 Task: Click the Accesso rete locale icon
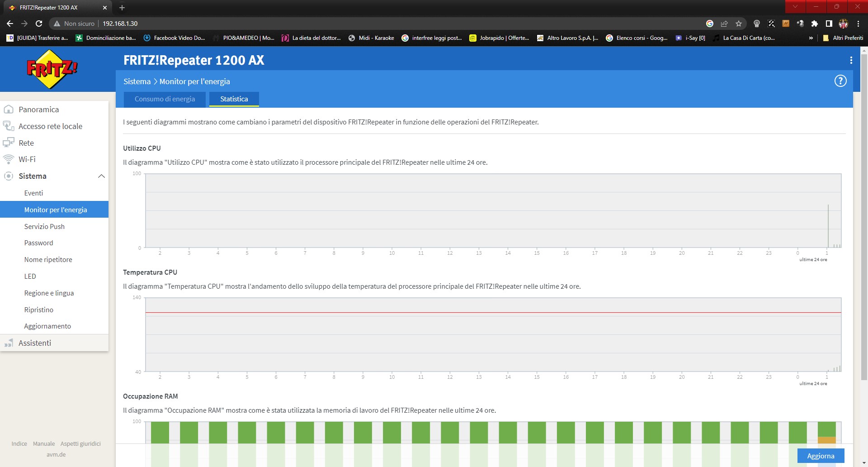click(9, 126)
